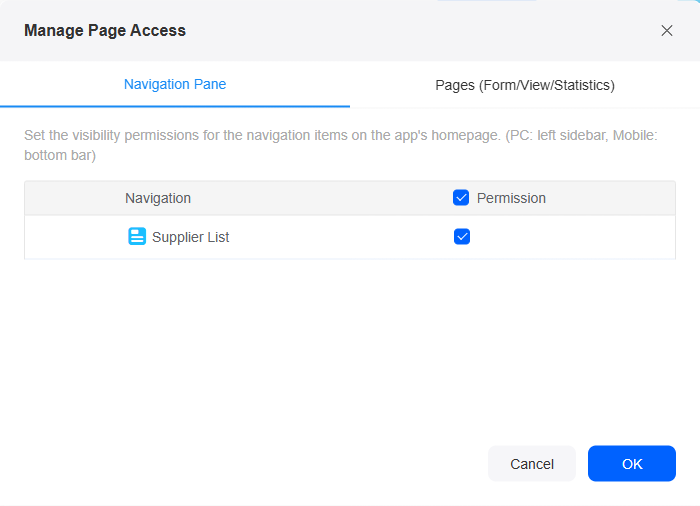The image size is (700, 506).
Task: Click empty table header left of Navigation
Action: (x=74, y=198)
